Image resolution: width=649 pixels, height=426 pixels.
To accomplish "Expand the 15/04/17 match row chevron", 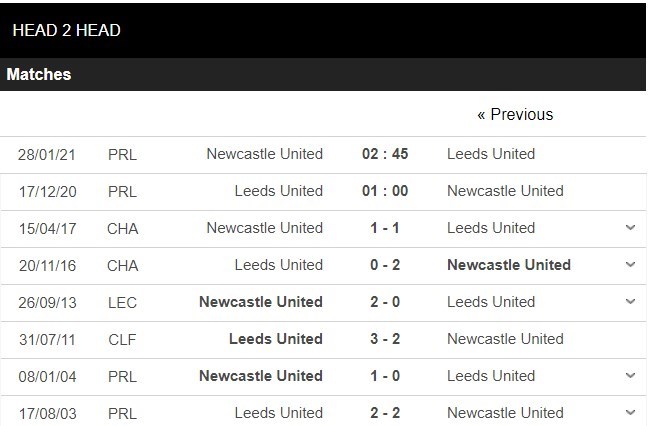I will [x=630, y=228].
